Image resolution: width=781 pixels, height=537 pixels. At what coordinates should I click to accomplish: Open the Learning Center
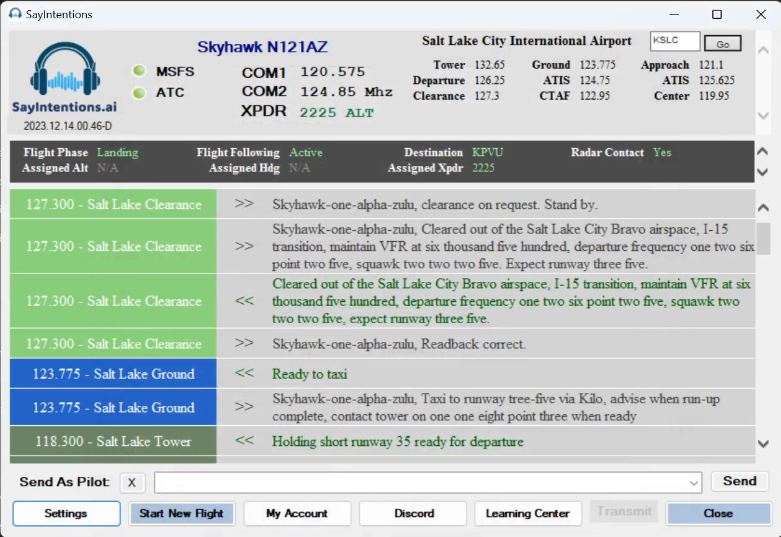(528, 514)
